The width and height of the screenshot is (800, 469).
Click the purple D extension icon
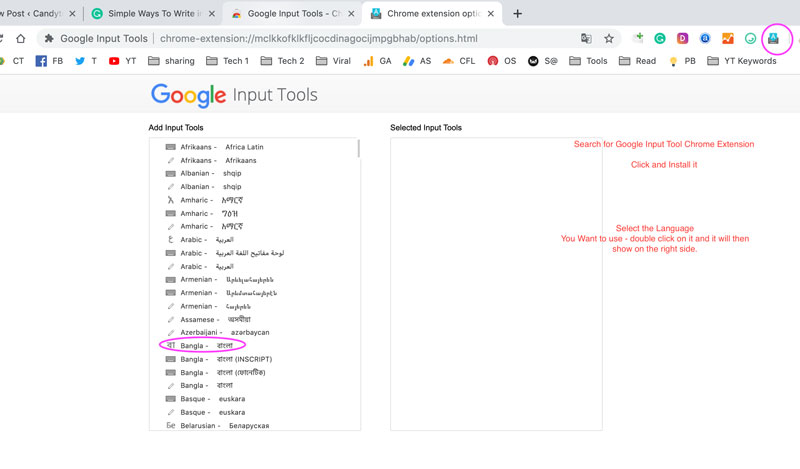682,38
